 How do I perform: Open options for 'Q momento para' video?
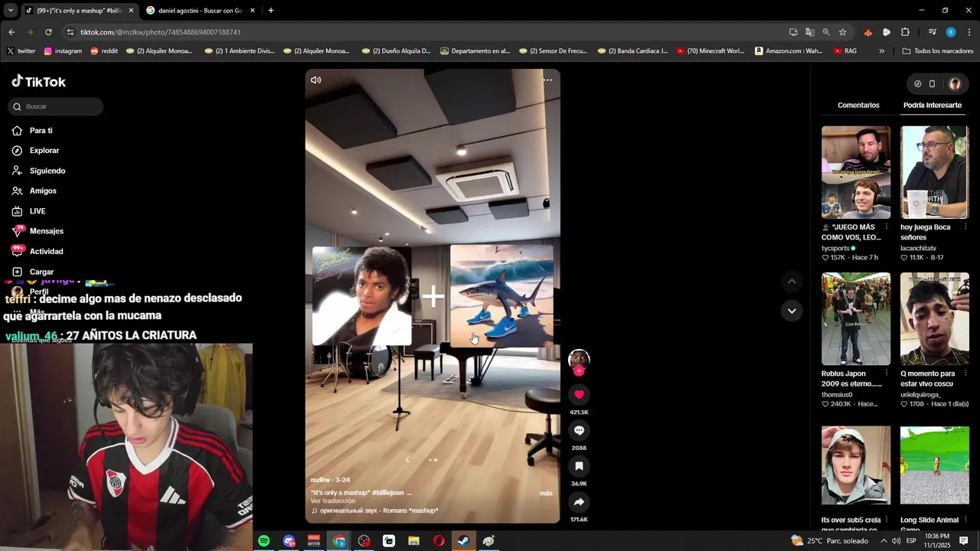pos(965,373)
